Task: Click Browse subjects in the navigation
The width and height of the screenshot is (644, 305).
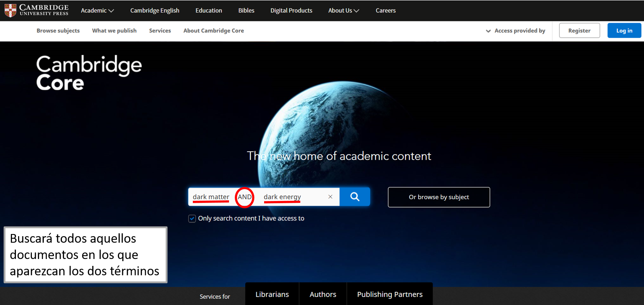Action: click(x=58, y=31)
